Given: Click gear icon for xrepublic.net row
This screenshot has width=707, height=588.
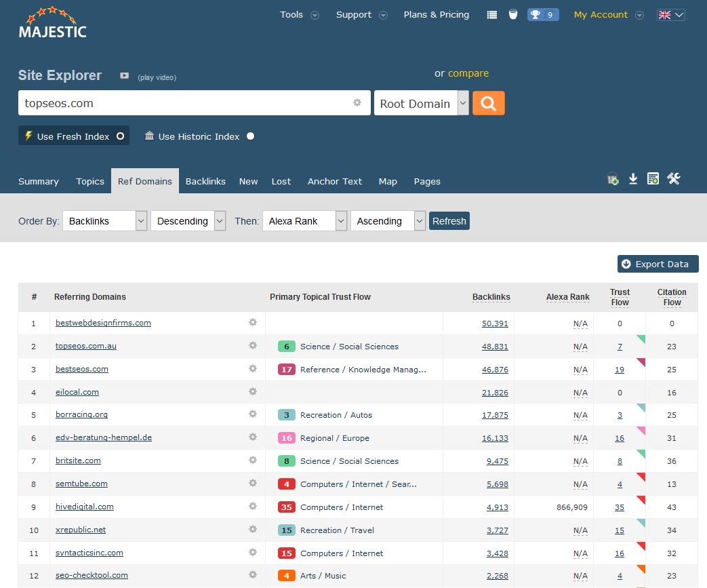Looking at the screenshot, I should point(253,529).
